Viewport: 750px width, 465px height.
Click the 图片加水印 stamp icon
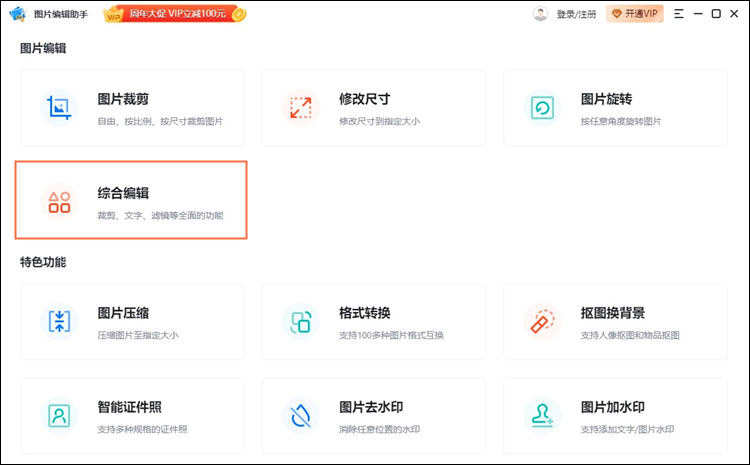point(543,415)
